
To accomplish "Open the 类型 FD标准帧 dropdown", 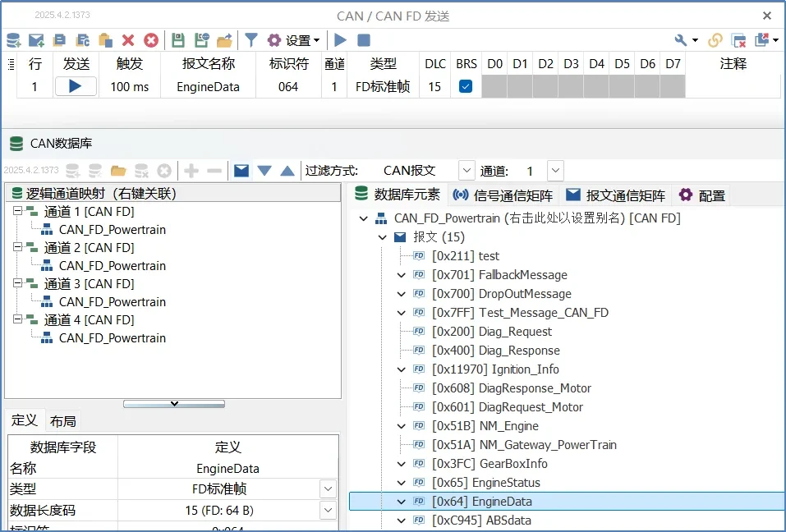I will point(328,489).
